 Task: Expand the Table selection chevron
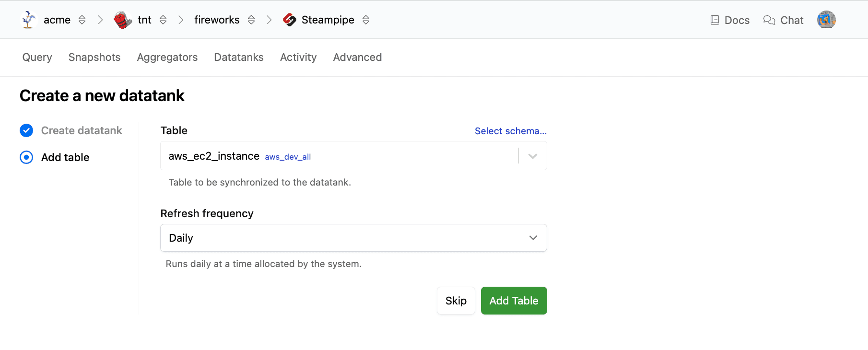pyautogui.click(x=533, y=156)
